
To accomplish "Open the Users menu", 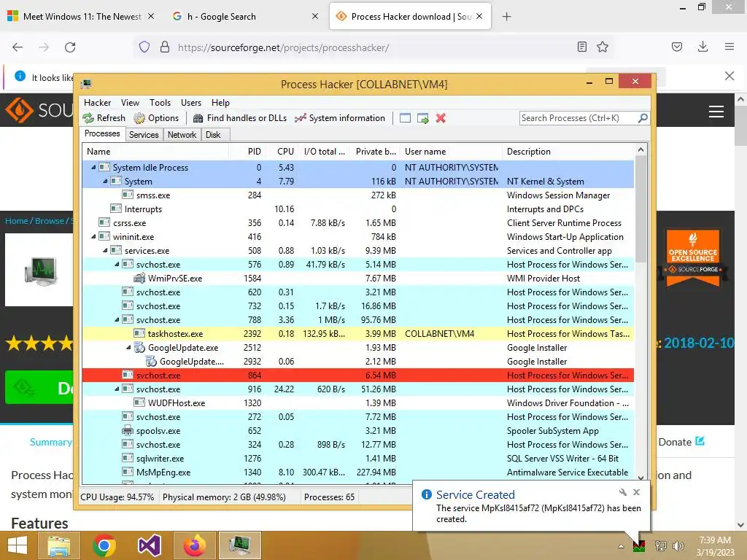I will (191, 102).
